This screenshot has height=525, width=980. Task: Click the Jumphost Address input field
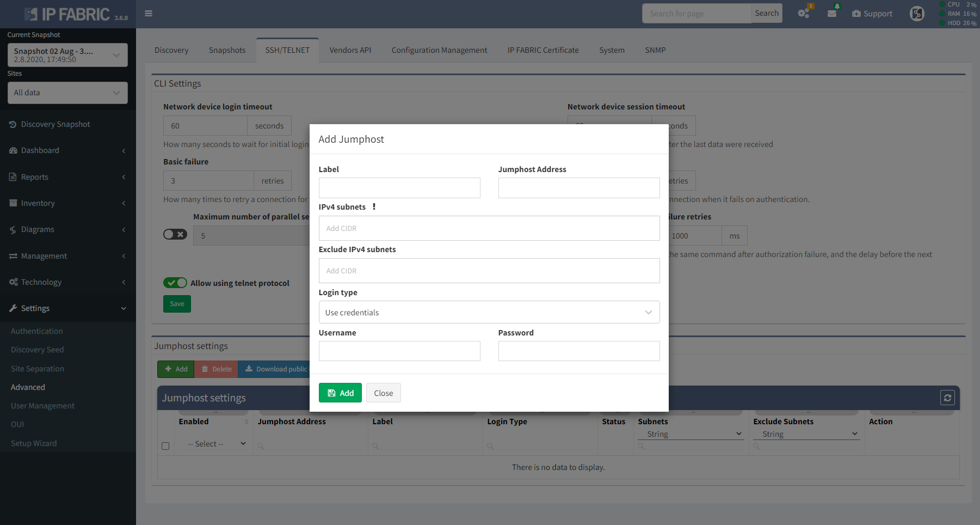click(578, 188)
